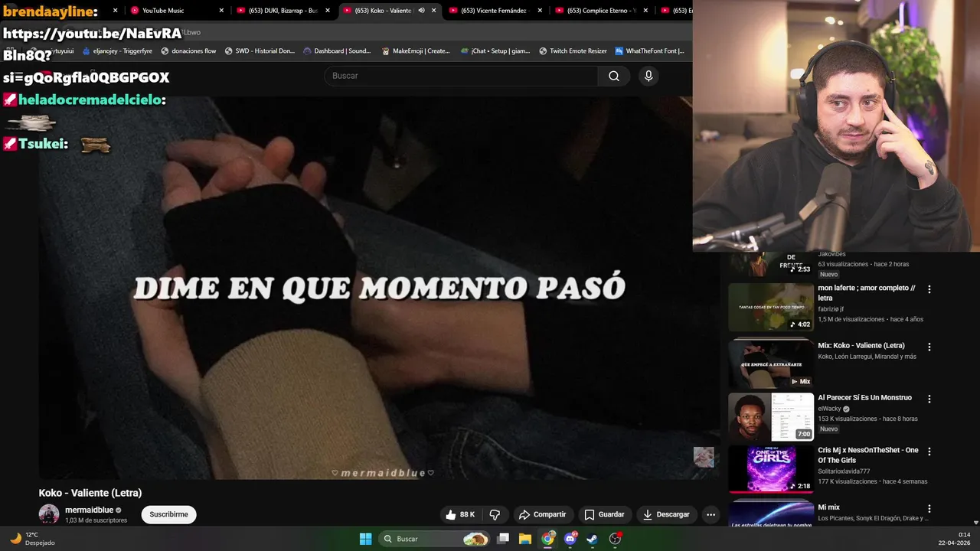
Task: Close the YouTube Music tab
Action: click(221, 11)
